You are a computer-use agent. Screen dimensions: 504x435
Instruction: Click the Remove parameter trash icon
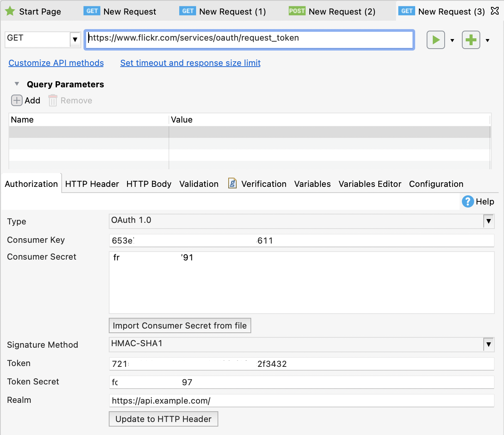tap(53, 101)
